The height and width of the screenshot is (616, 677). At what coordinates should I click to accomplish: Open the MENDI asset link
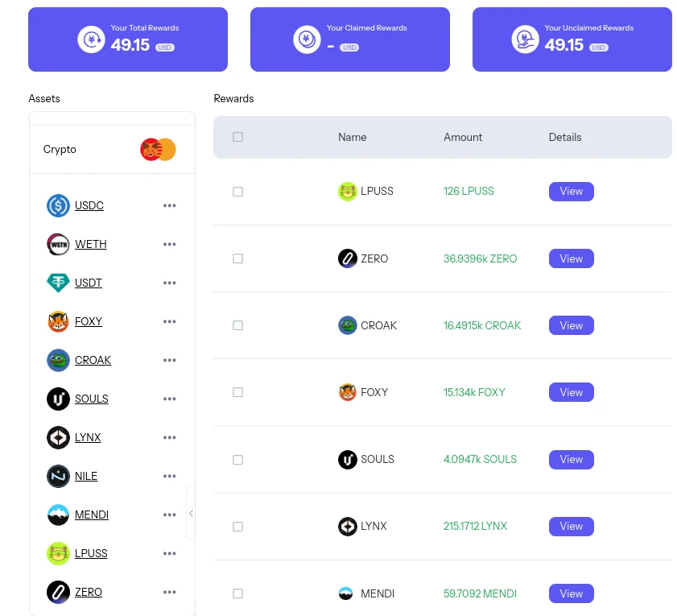92,515
